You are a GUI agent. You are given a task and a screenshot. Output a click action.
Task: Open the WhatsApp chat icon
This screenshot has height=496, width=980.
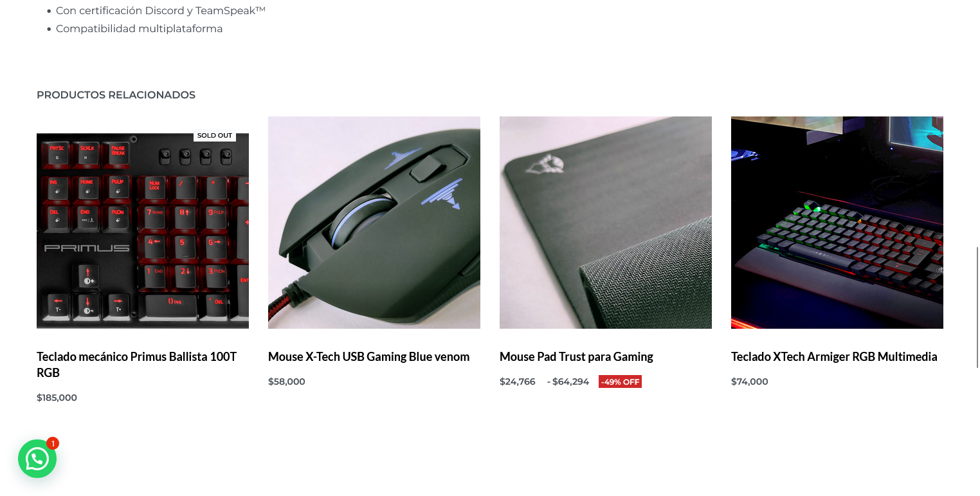(37, 459)
